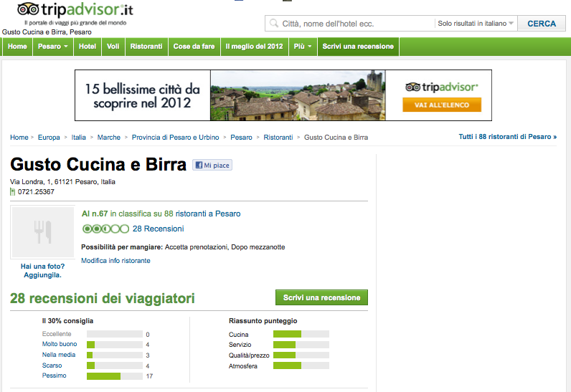Click the Gusto Cucina e Birra heading
This screenshot has width=571, height=392.
[98, 164]
